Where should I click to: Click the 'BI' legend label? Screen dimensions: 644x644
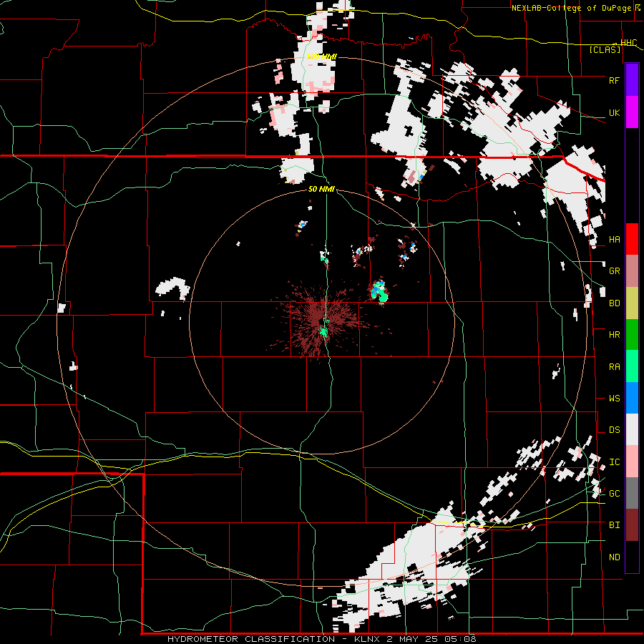[x=614, y=525]
